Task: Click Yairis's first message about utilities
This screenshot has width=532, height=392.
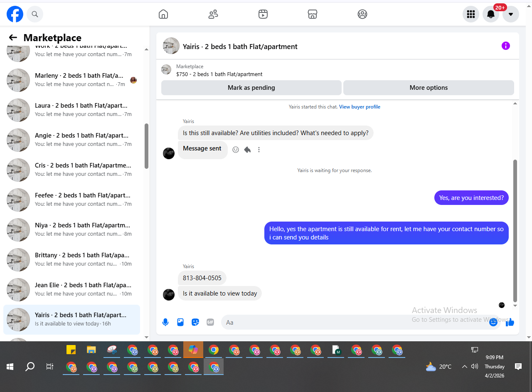Action: (276, 133)
